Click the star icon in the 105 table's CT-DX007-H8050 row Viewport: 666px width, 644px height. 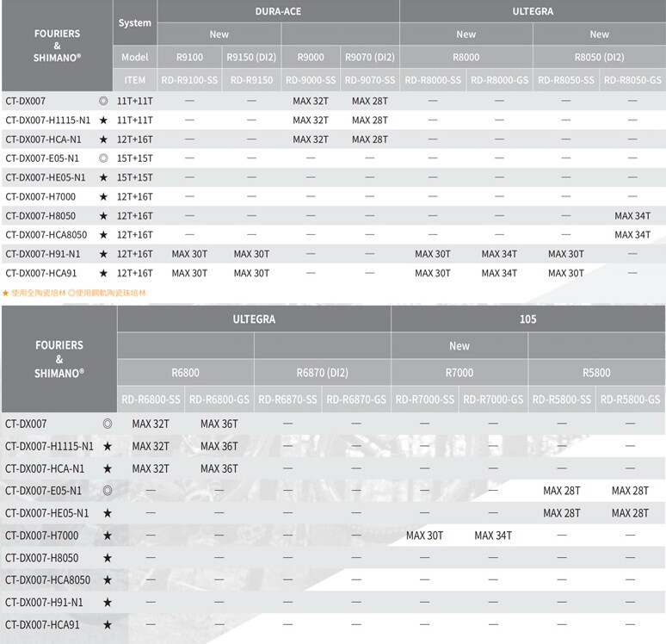click(108, 558)
